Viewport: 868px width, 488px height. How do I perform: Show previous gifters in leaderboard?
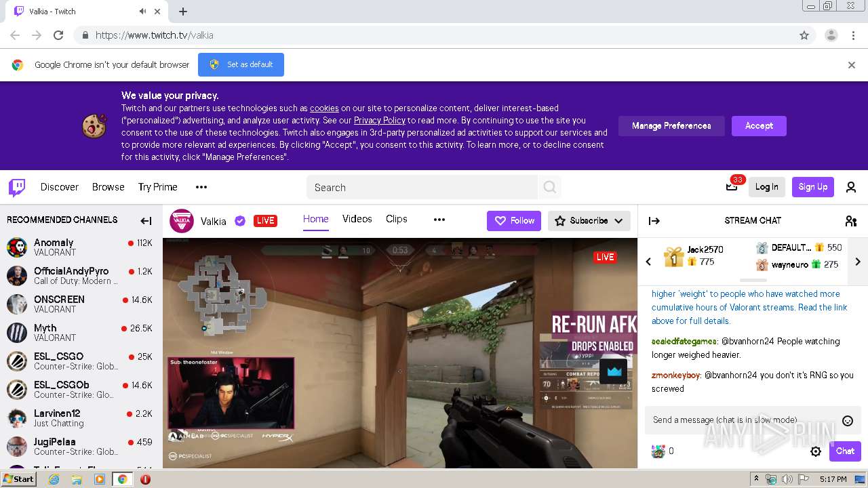[x=648, y=262]
